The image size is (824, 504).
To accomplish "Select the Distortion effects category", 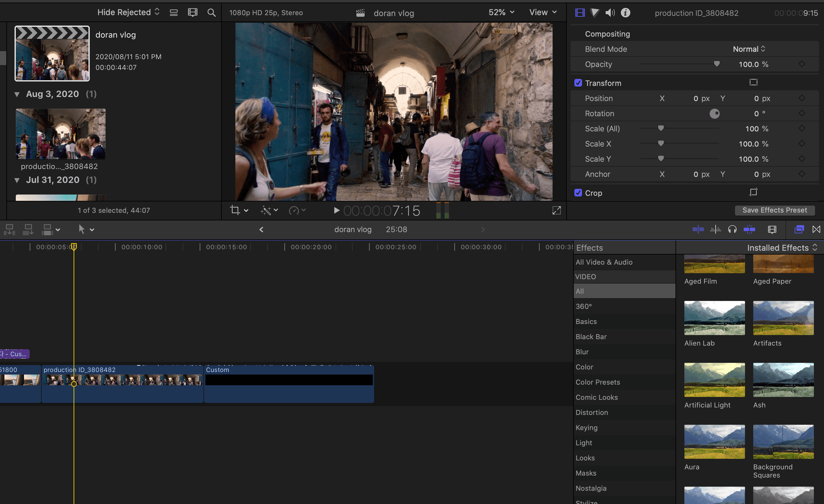I will tap(591, 412).
